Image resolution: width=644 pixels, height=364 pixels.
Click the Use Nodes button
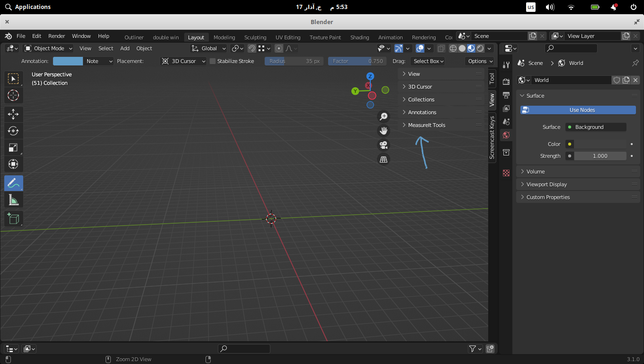[x=578, y=110]
